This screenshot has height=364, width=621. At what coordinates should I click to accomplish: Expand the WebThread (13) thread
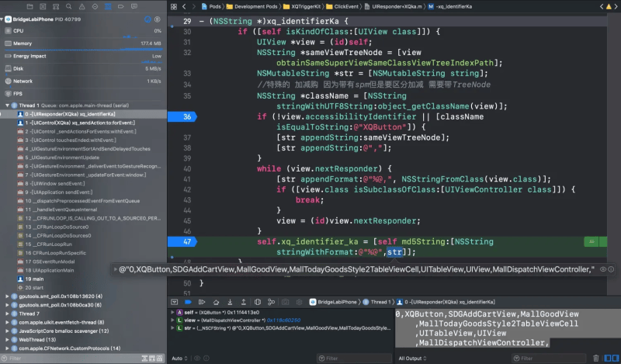(7, 339)
